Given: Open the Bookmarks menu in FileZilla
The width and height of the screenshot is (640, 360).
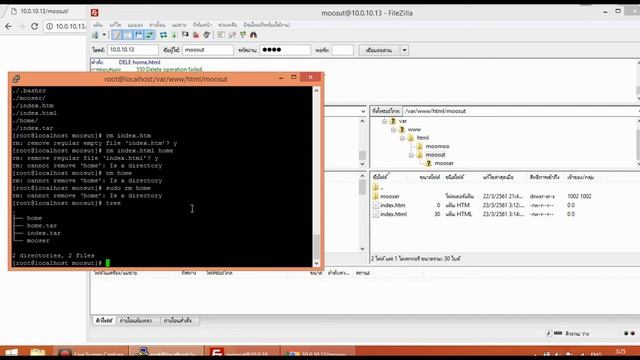Looking at the screenshot, I should pos(202,25).
